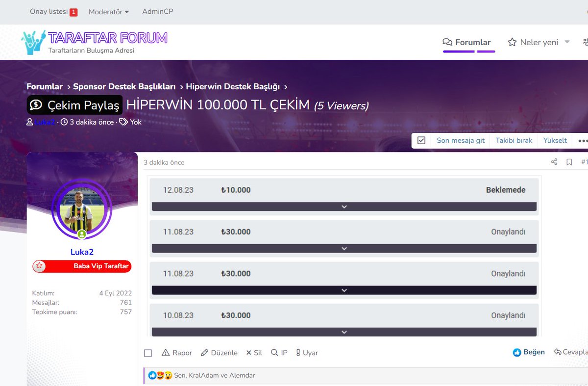Expand the 12.08.23 Beklemede withdrawal row

(344, 207)
